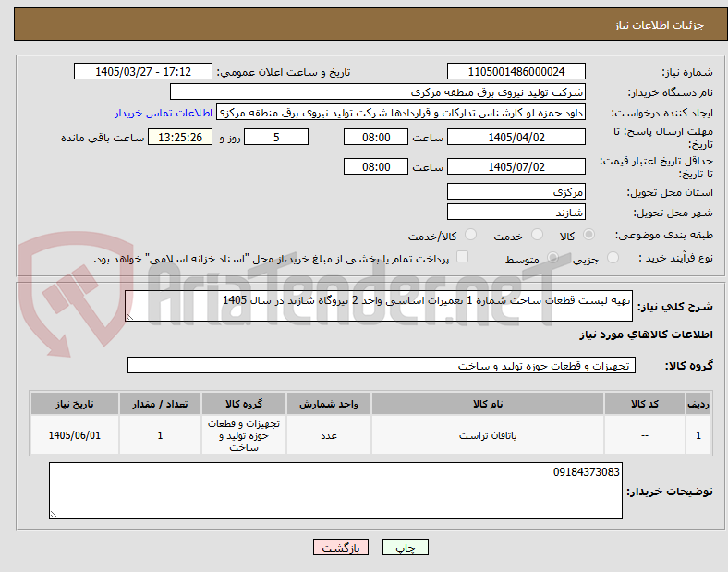Click the شرح کلی نیاز description textarea
728x572 pixels.
pos(379,306)
